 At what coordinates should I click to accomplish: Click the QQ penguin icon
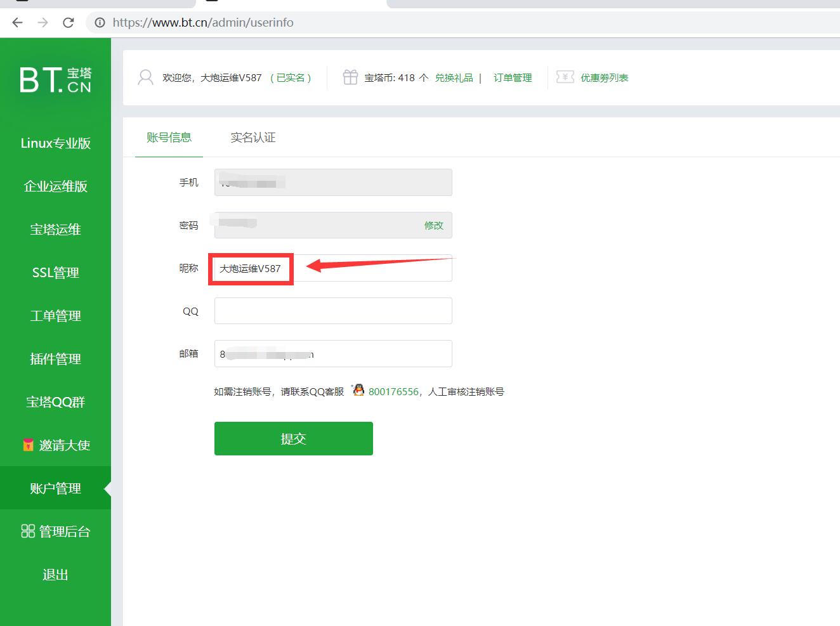click(x=358, y=391)
